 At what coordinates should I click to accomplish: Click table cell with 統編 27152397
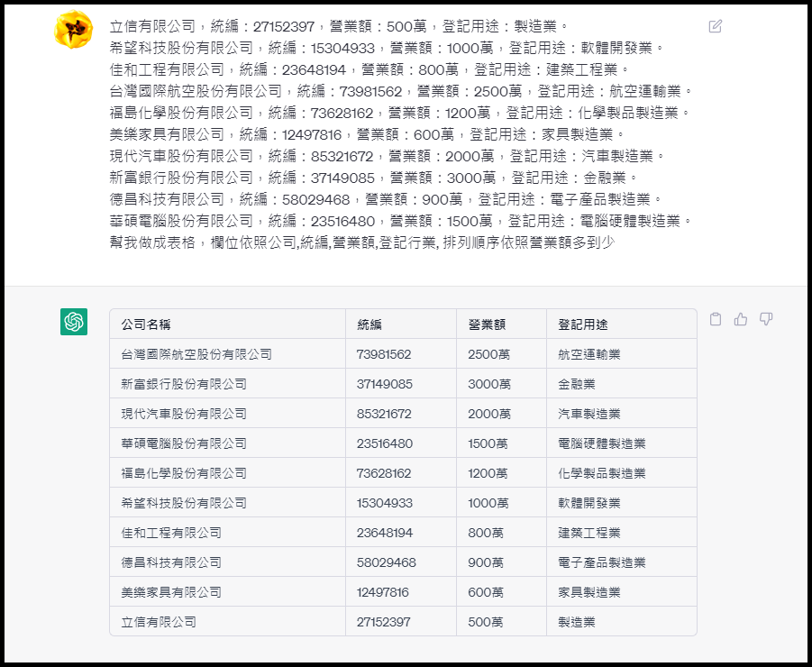(x=401, y=621)
